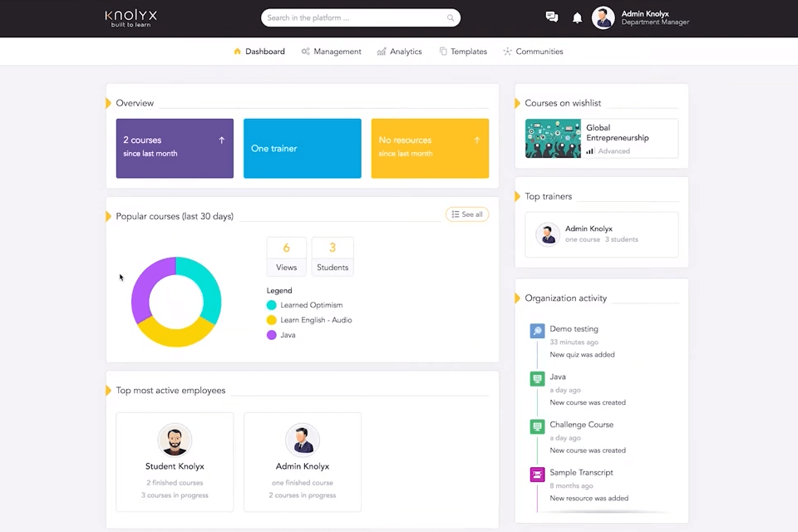Viewport: 798px width, 532px height.
Task: Click the list icon in See all
Action: tap(456, 214)
